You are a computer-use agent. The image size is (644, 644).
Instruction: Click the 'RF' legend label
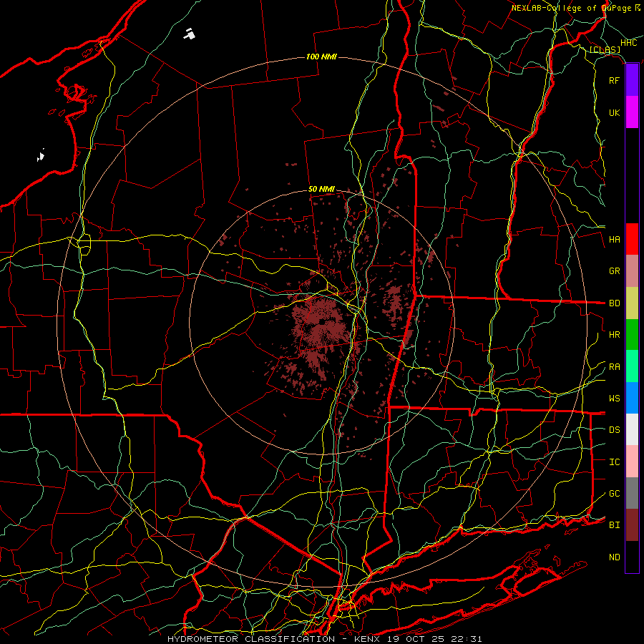[615, 80]
